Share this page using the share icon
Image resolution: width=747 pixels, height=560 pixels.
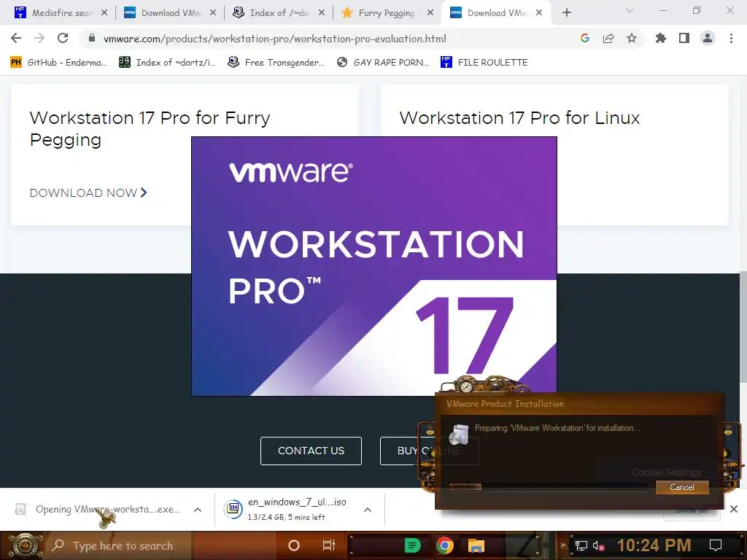(x=608, y=39)
